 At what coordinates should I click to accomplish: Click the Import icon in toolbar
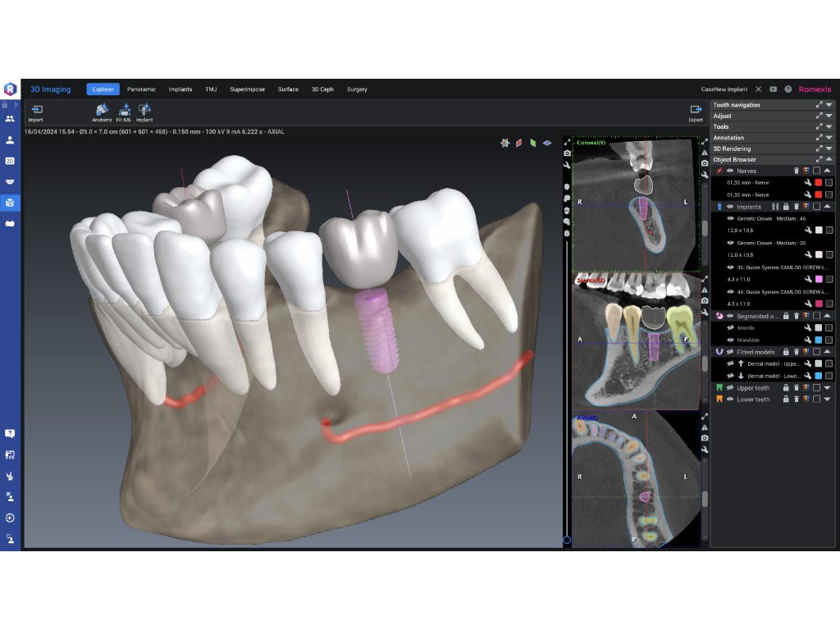36,110
